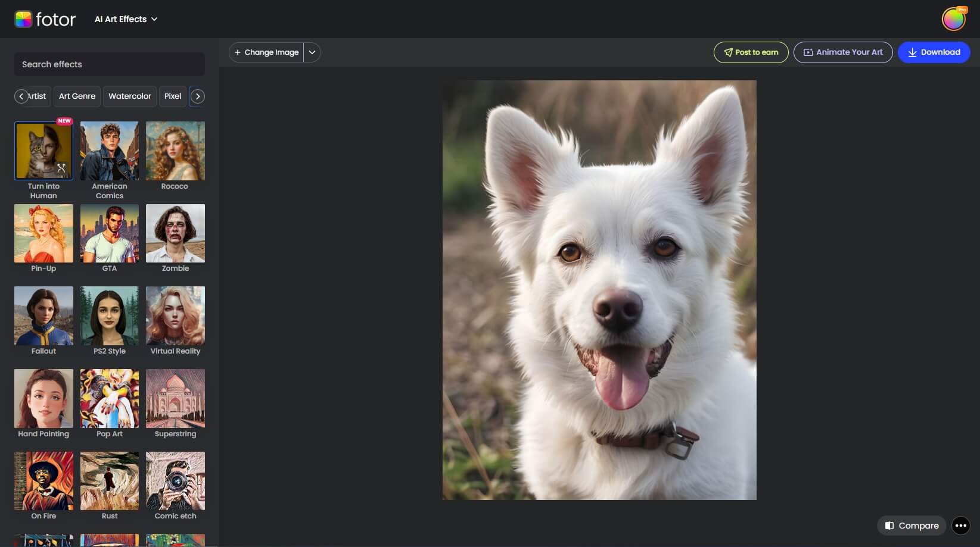The height and width of the screenshot is (547, 980).
Task: Apply the Pop Art effect
Action: coord(110,398)
